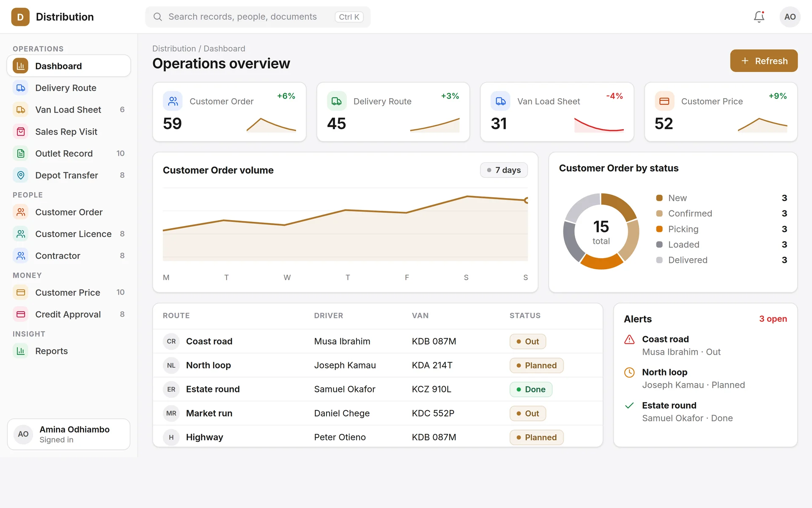Click the Van Load Sheet sidebar icon
The image size is (812, 508).
click(x=21, y=110)
